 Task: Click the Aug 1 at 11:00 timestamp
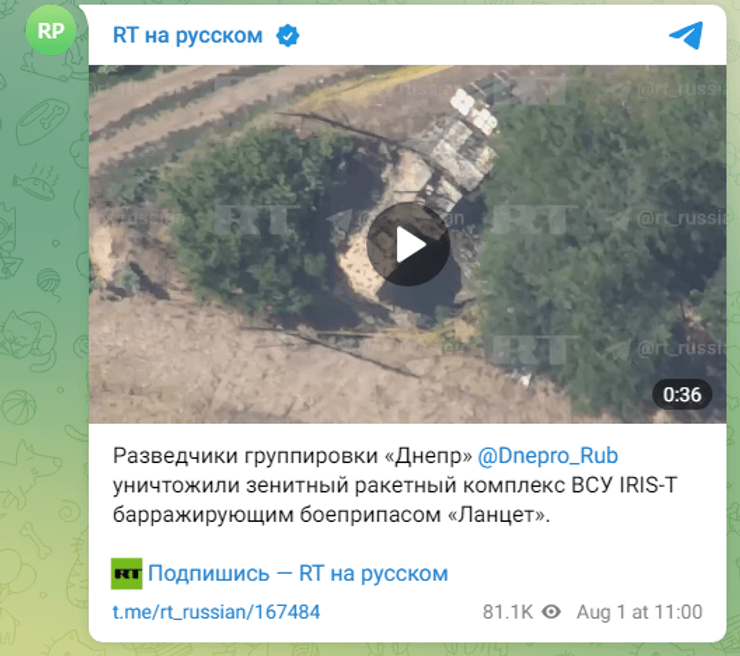(639, 612)
